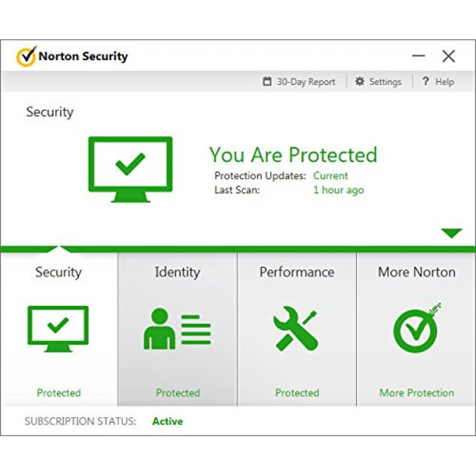Click the Norton checkmark logo icon
This screenshot has height=476, width=476.
[x=26, y=57]
